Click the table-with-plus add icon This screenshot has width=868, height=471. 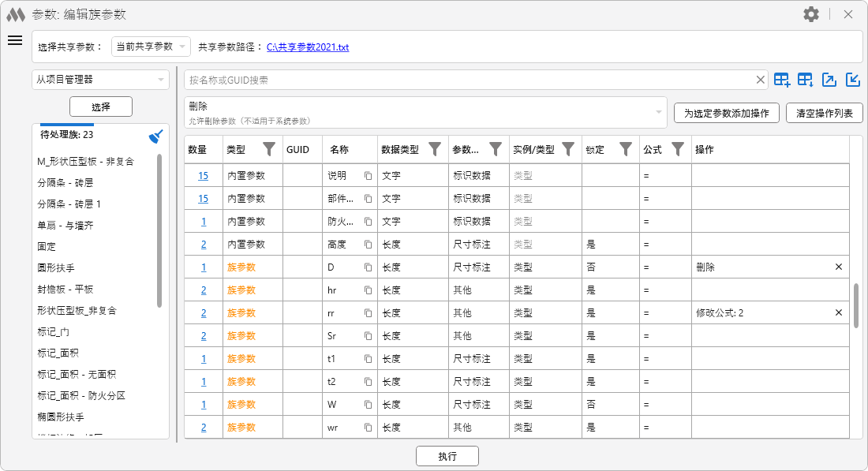tap(782, 80)
